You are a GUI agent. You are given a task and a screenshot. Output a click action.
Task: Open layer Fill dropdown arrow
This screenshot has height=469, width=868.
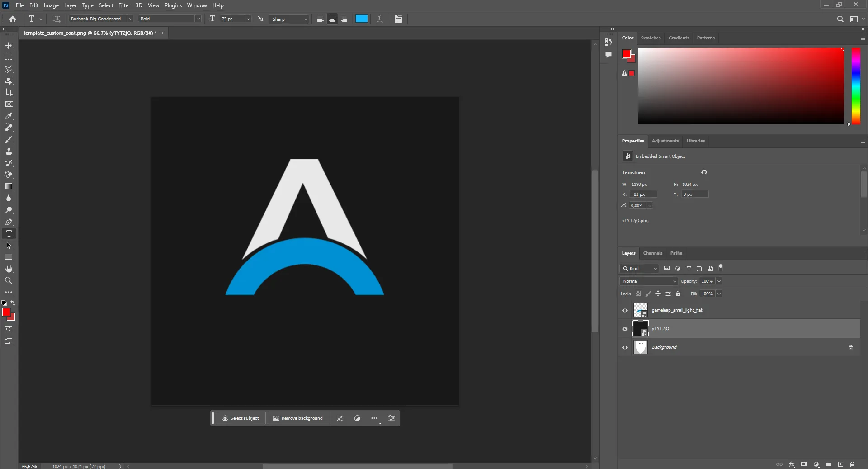pyautogui.click(x=719, y=294)
